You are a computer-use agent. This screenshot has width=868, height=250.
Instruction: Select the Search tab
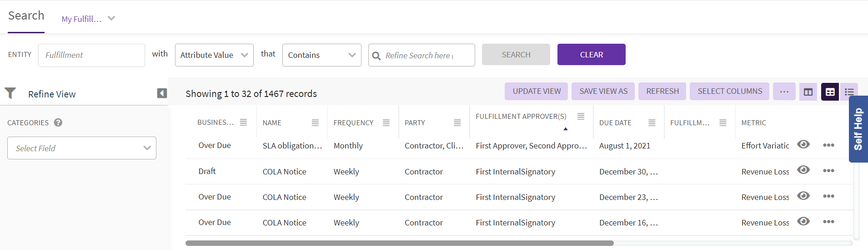(x=26, y=16)
